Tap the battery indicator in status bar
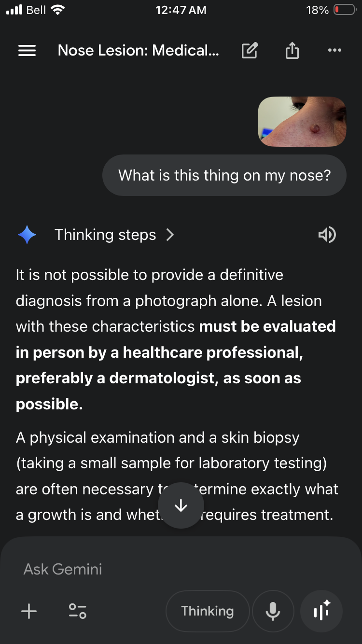 [345, 10]
